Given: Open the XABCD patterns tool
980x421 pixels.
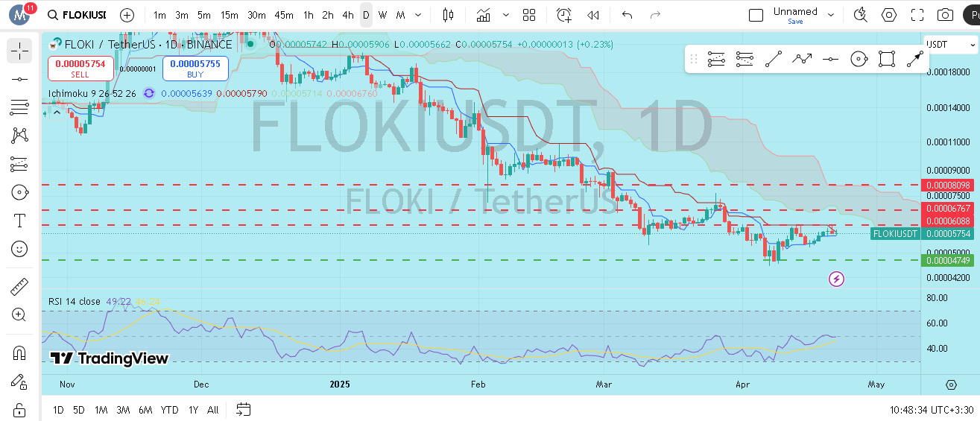Looking at the screenshot, I should click(19, 136).
